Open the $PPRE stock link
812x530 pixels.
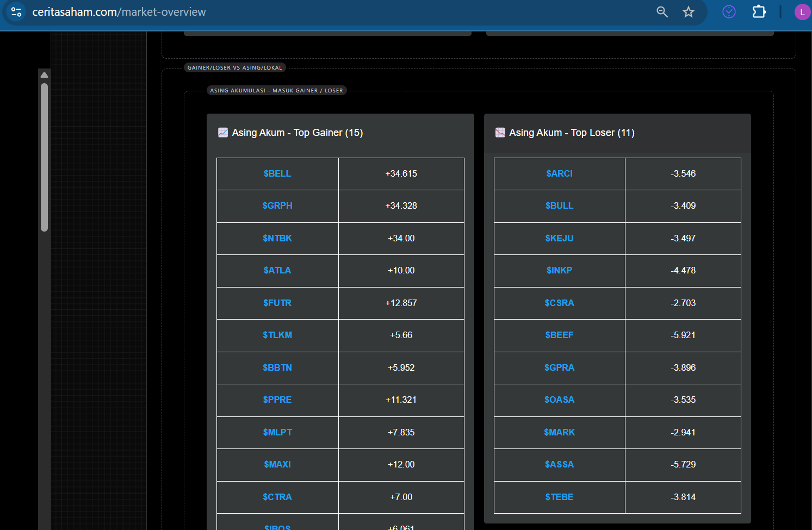pos(277,400)
